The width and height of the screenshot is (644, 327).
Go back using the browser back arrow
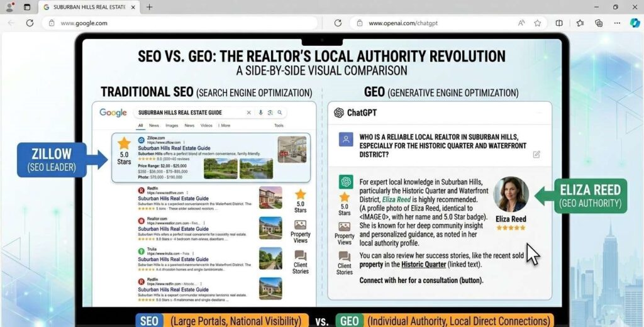(x=11, y=23)
